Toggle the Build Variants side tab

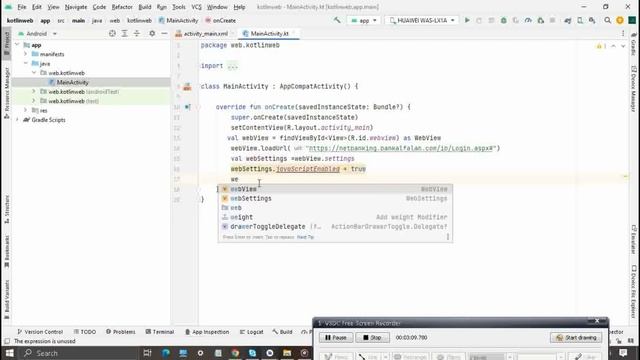[7, 300]
